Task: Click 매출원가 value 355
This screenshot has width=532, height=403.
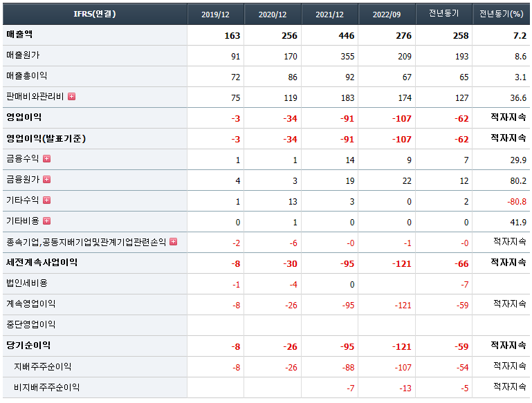Action: (x=347, y=56)
